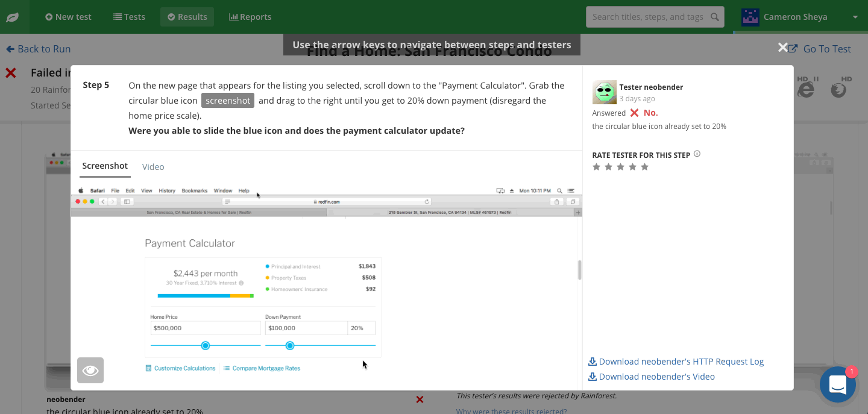Click the "3 days ago" timestamp
The image size is (868, 414).
(x=637, y=98)
